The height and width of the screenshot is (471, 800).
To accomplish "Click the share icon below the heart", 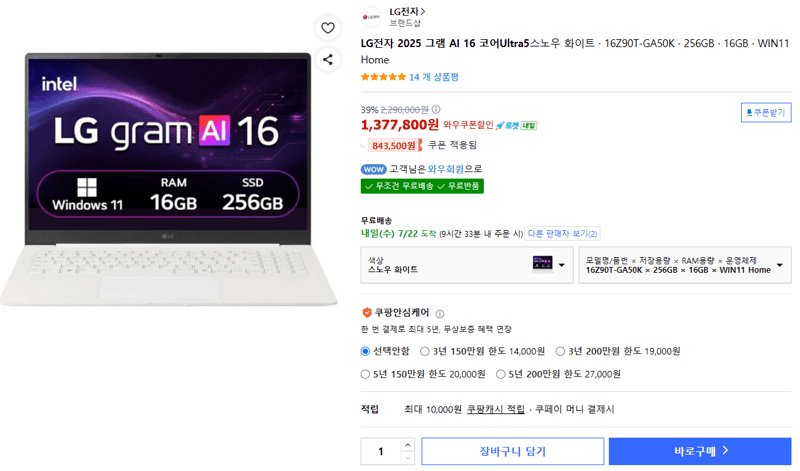I will point(328,60).
